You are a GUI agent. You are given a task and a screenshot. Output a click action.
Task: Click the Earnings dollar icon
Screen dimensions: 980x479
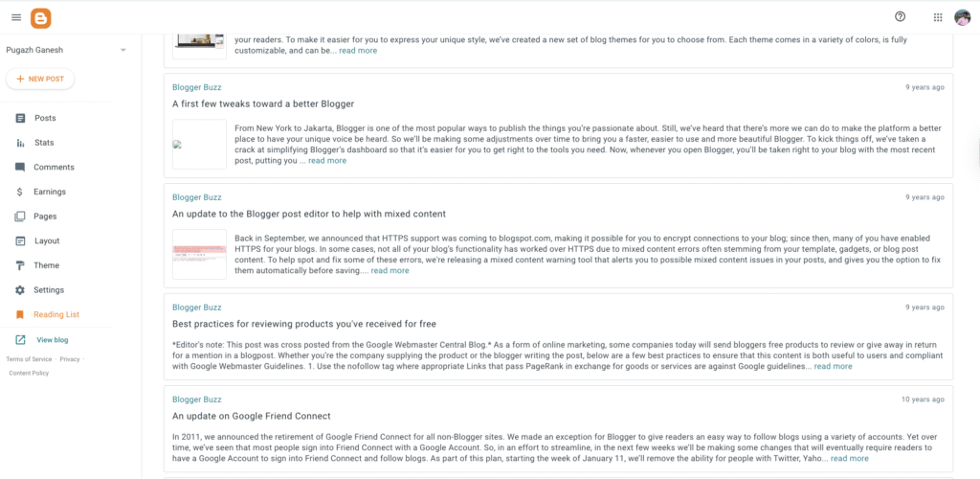coord(20,192)
